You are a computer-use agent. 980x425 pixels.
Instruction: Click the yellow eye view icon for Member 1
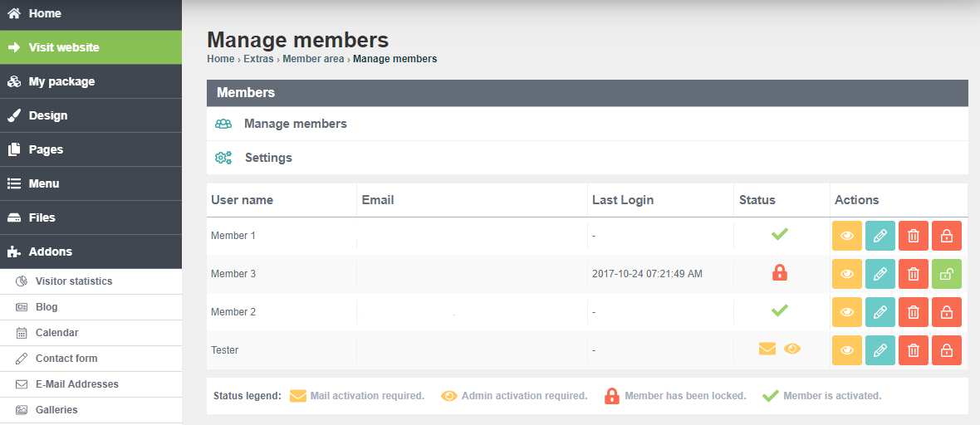click(x=847, y=236)
